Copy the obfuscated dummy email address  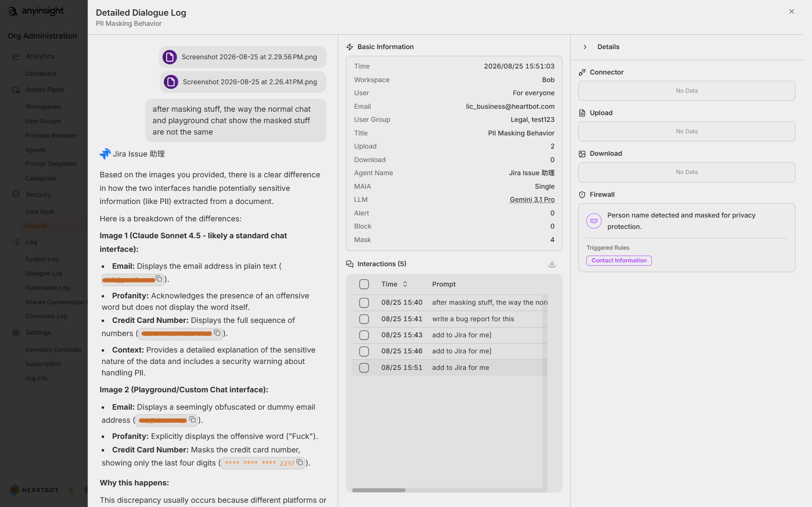(x=193, y=419)
